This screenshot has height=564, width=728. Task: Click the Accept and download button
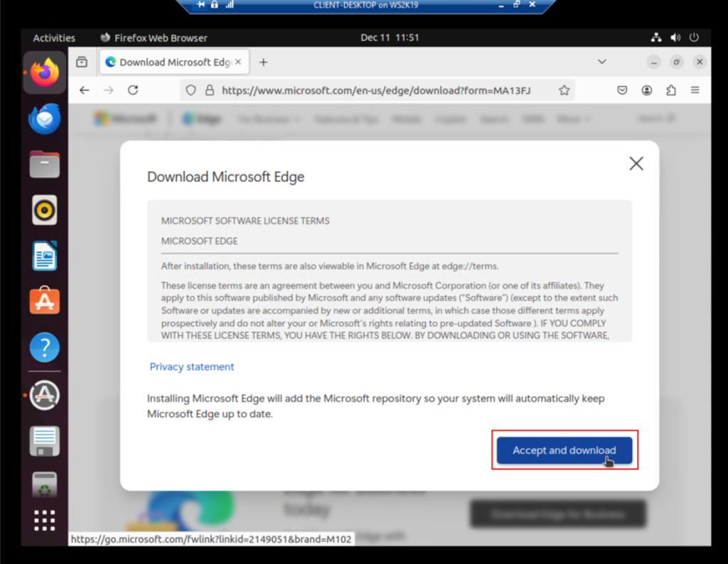(564, 450)
